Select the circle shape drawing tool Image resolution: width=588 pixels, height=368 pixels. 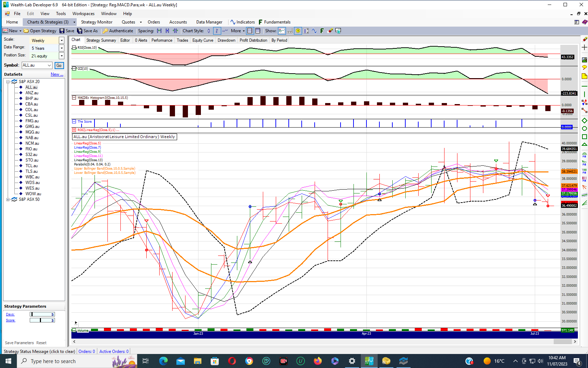[x=584, y=128]
